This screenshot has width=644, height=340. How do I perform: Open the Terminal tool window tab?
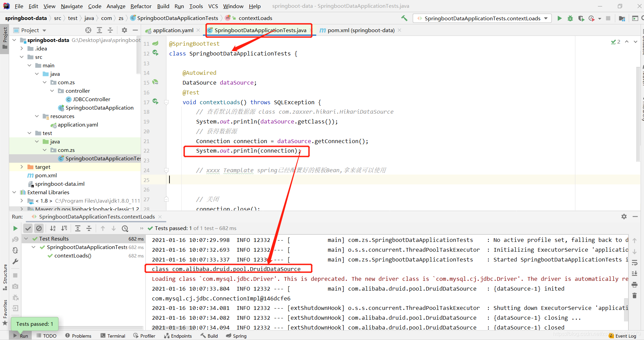(113, 336)
